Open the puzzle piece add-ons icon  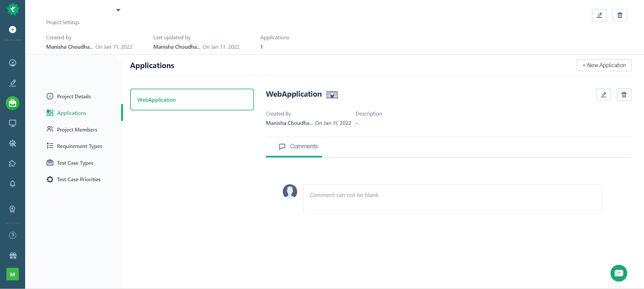click(12, 163)
